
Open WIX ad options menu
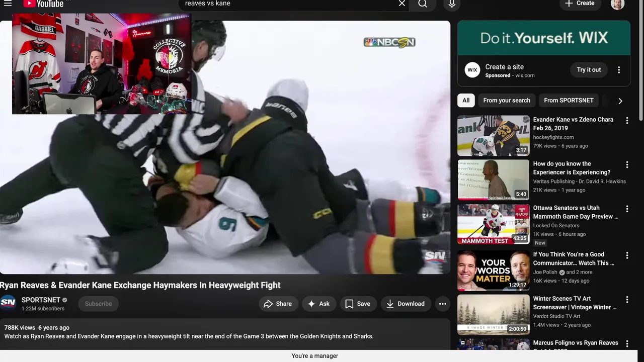619,70
